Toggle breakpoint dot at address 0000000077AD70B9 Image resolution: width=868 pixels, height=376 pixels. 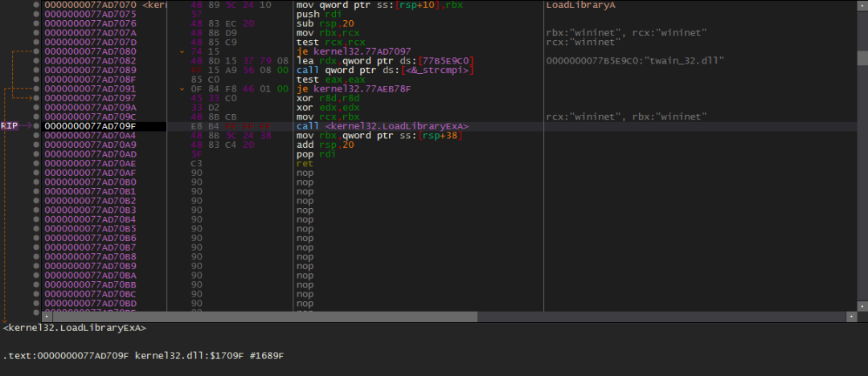click(x=36, y=266)
